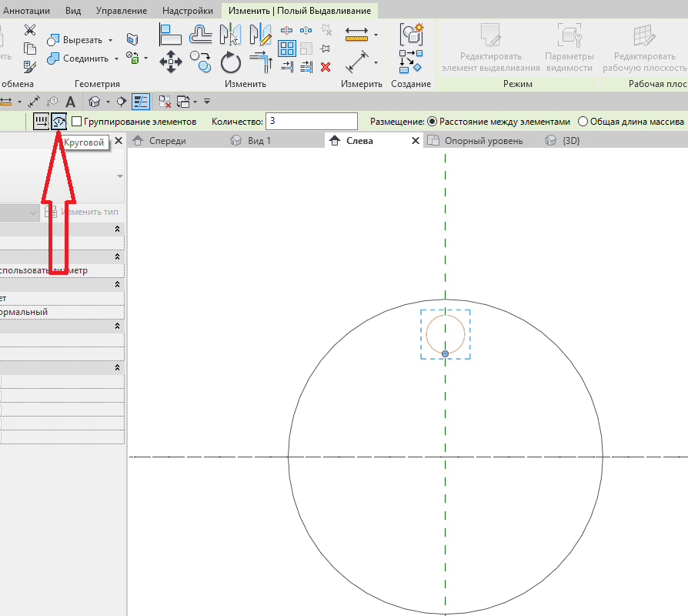Collapse the first Properties section chevron

tap(117, 229)
